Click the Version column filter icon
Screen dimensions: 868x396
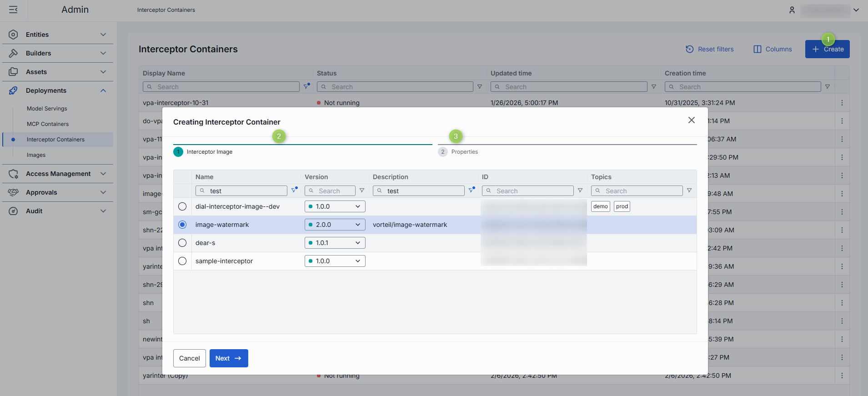point(362,190)
